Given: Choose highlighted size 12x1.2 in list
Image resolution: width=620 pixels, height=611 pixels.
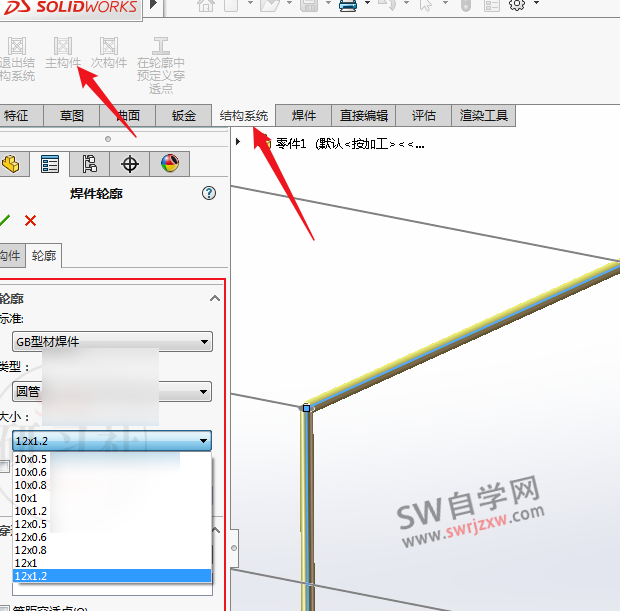Looking at the screenshot, I should (112, 576).
